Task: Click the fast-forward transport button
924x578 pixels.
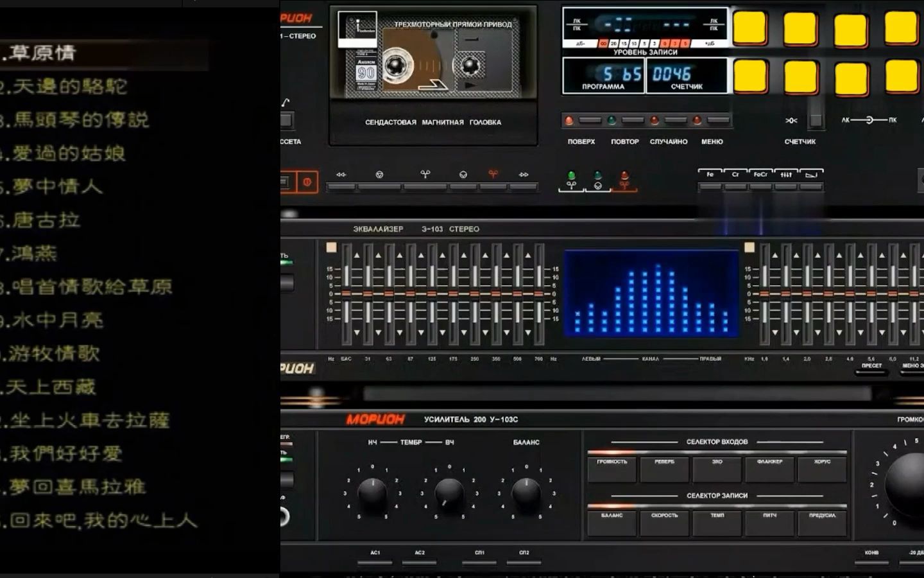Action: [x=524, y=187]
